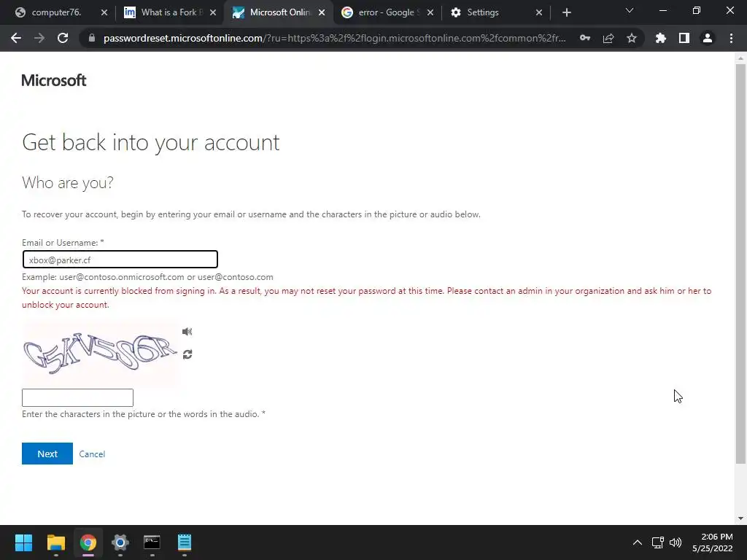Refresh the CAPTCHA picture
The width and height of the screenshot is (747, 560).
point(187,354)
